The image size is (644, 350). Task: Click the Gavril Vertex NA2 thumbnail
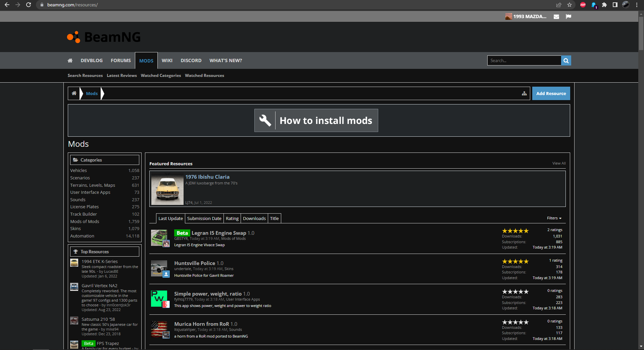[x=74, y=287]
